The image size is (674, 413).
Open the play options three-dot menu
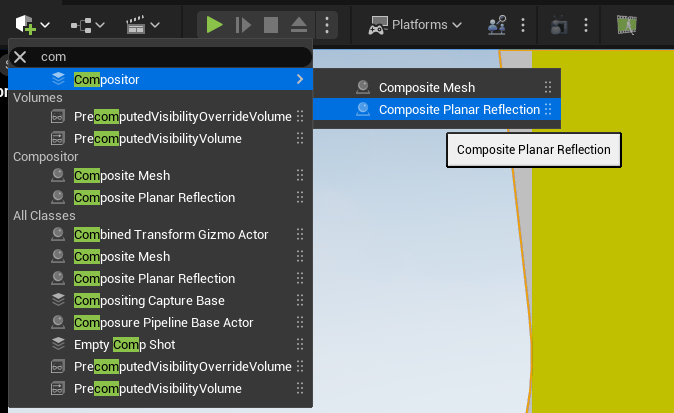coord(327,24)
